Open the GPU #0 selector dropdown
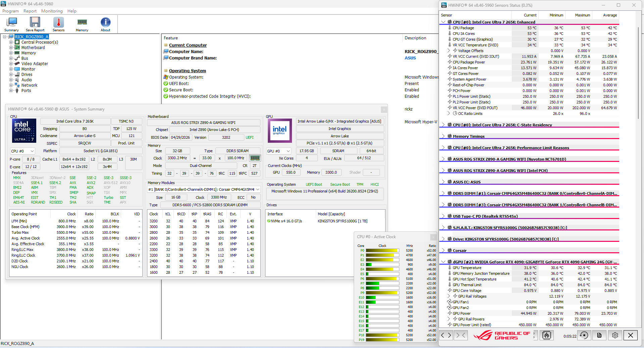Screen dimensions: 644x348 279,151
